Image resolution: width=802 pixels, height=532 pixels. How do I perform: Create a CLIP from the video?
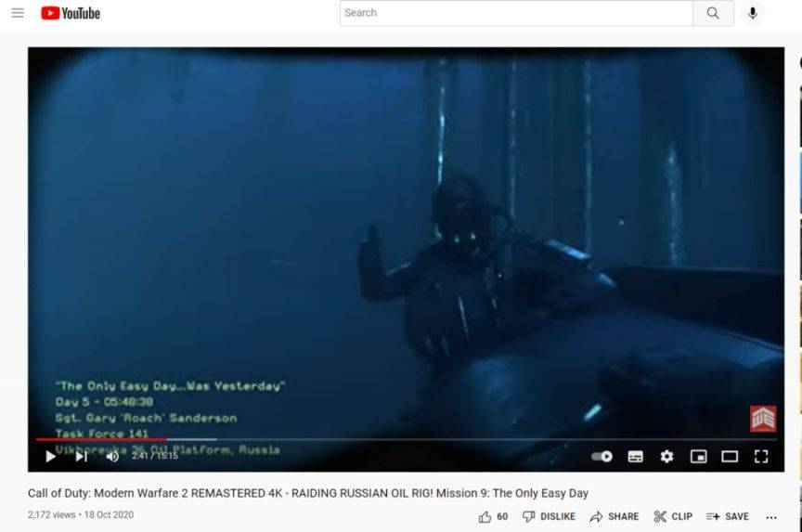pos(673,516)
